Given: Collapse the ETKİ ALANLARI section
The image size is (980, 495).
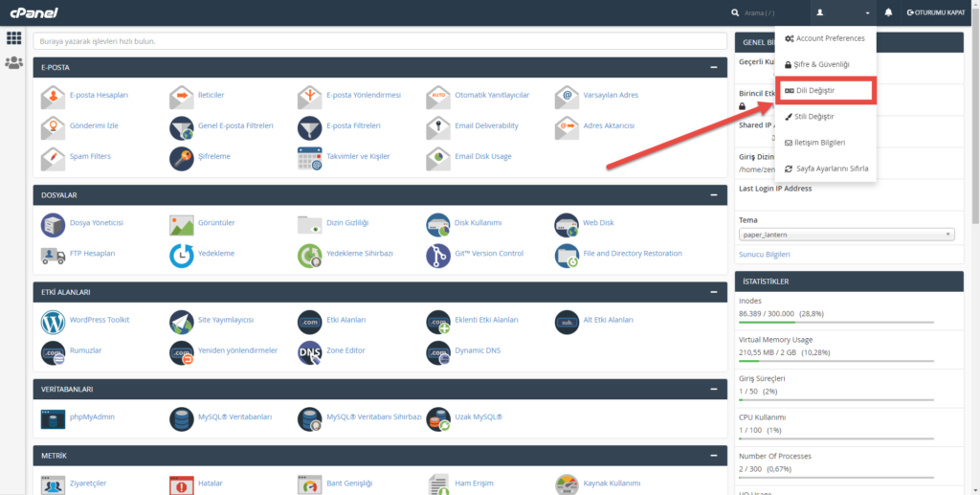Looking at the screenshot, I should (x=714, y=292).
